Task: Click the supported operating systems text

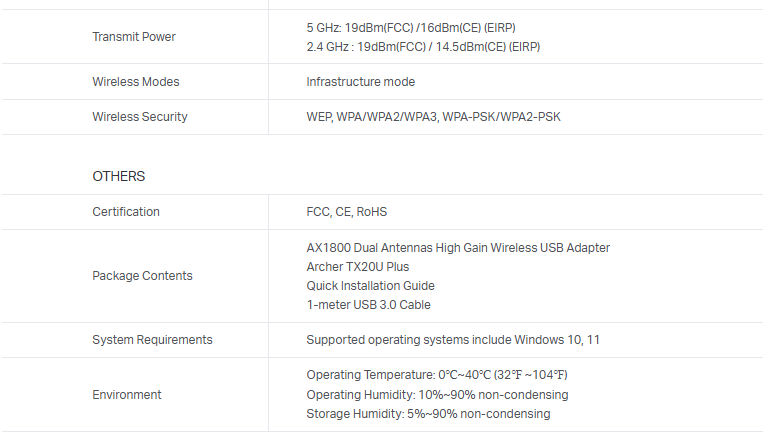Action: (453, 340)
